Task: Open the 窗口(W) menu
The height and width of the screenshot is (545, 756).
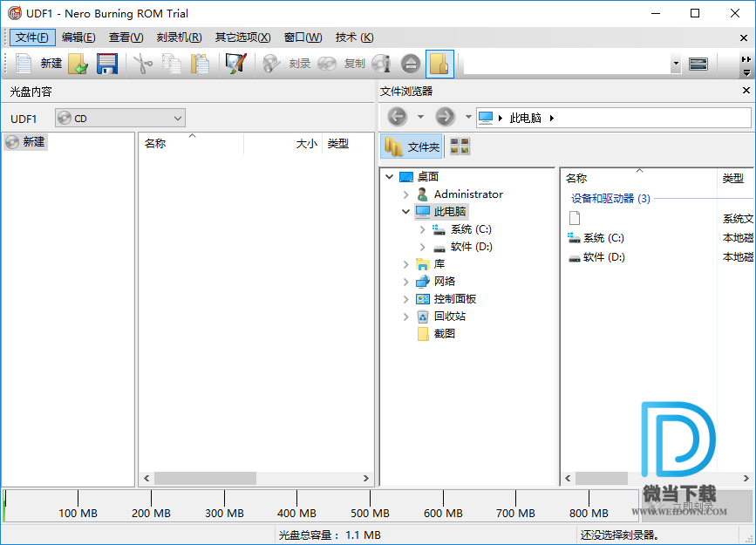Action: 303,37
